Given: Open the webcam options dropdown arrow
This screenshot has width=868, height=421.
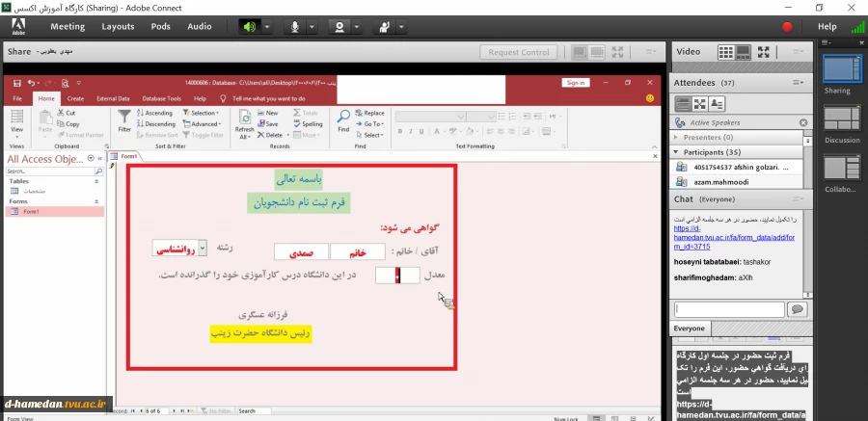Looking at the screenshot, I should point(357,27).
